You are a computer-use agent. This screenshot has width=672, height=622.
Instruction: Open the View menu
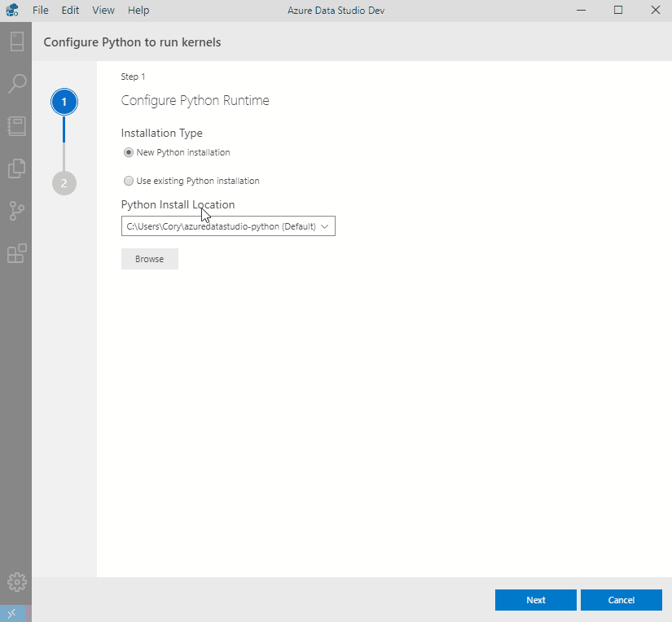(x=103, y=10)
